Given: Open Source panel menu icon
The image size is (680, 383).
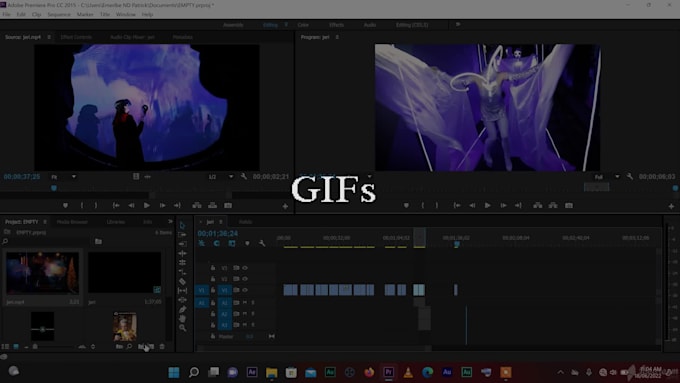Looking at the screenshot, I should tap(49, 37).
